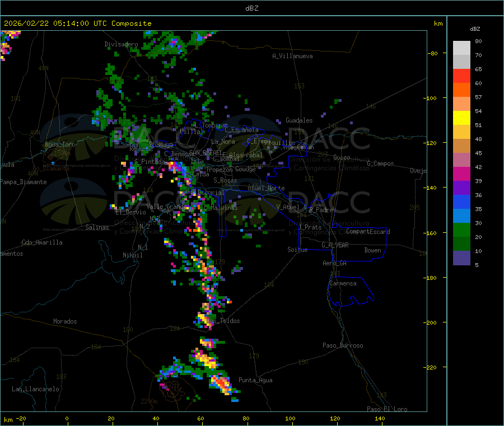Click the 'S_Rosas' map label

(x=225, y=180)
